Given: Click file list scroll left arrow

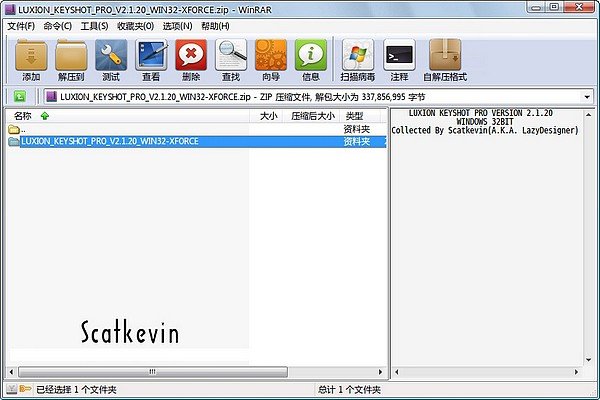Looking at the screenshot, I should point(11,372).
